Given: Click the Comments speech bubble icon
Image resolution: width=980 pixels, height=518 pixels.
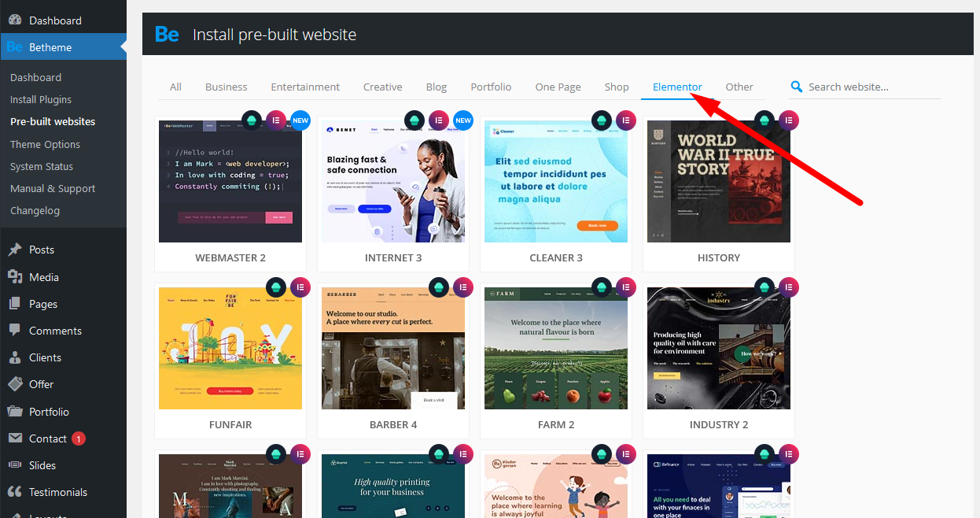Looking at the screenshot, I should coord(15,331).
